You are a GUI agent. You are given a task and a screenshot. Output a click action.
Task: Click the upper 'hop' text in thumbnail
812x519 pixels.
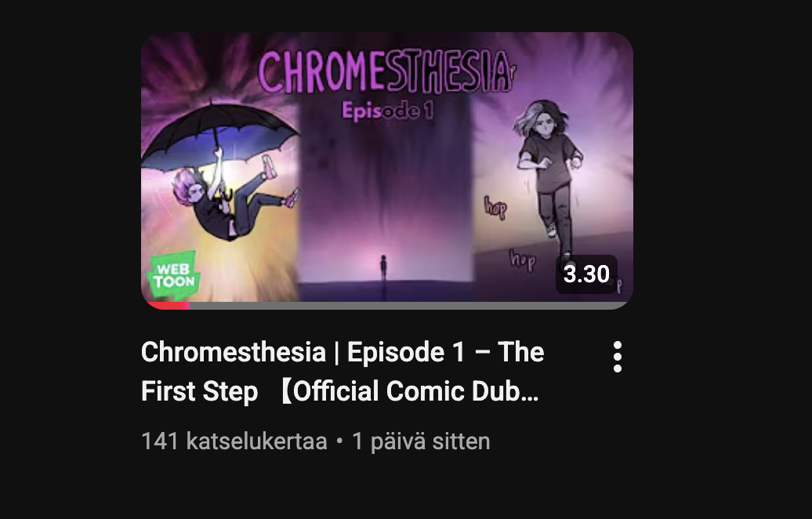pyautogui.click(x=495, y=207)
